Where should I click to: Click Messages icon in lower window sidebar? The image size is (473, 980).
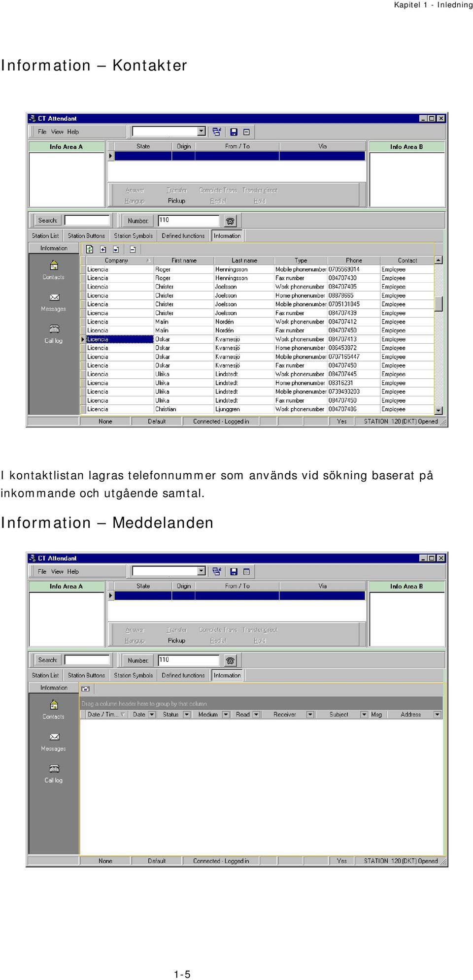[x=54, y=737]
